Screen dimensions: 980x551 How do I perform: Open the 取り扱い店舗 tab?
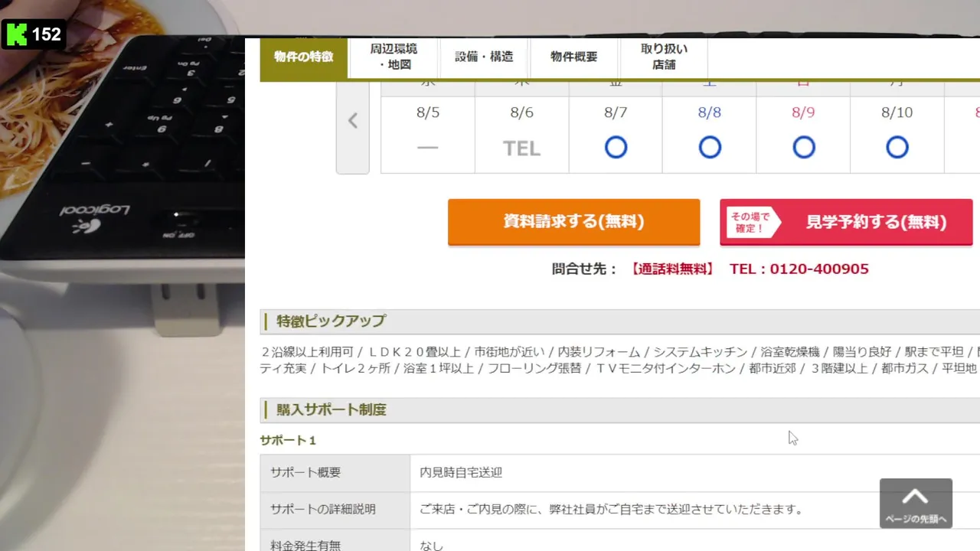click(x=664, y=57)
